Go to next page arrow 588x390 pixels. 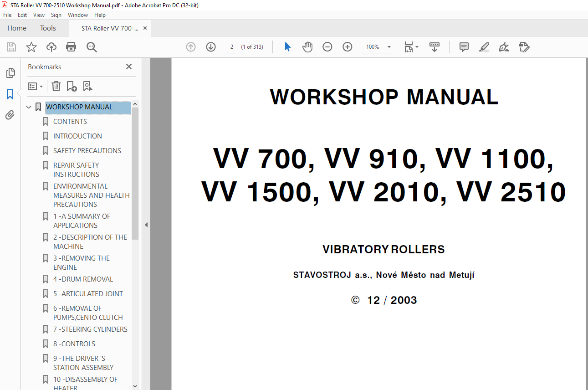coord(210,47)
